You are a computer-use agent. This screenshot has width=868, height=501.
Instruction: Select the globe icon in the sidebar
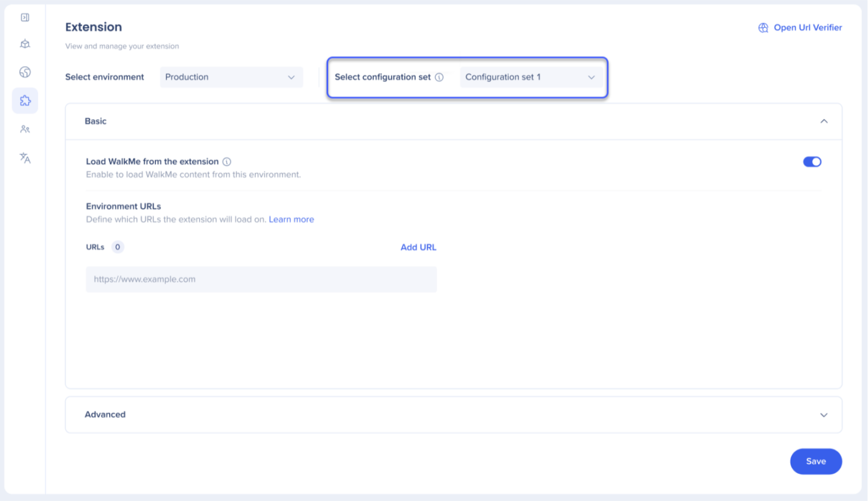(25, 72)
